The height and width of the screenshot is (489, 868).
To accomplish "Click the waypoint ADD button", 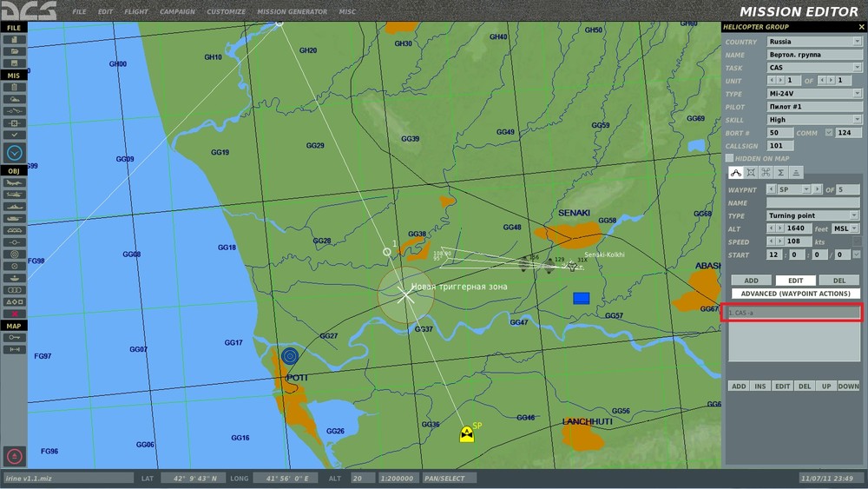I will [x=751, y=281].
